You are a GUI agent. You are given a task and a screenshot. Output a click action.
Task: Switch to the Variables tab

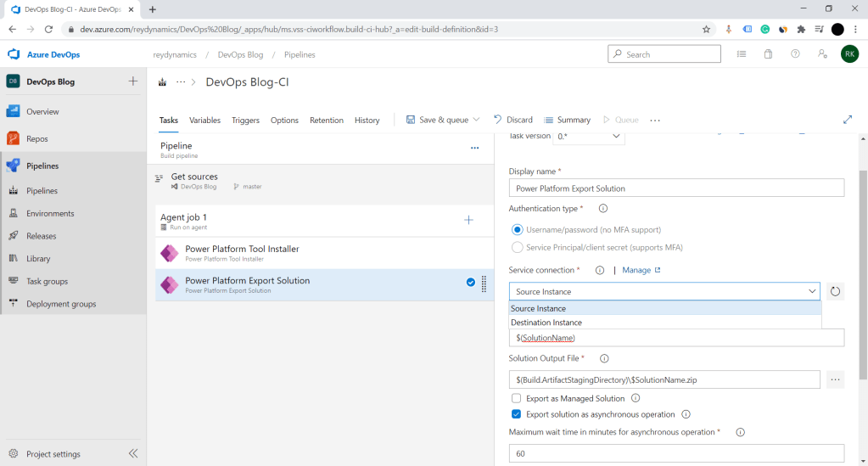(x=204, y=121)
